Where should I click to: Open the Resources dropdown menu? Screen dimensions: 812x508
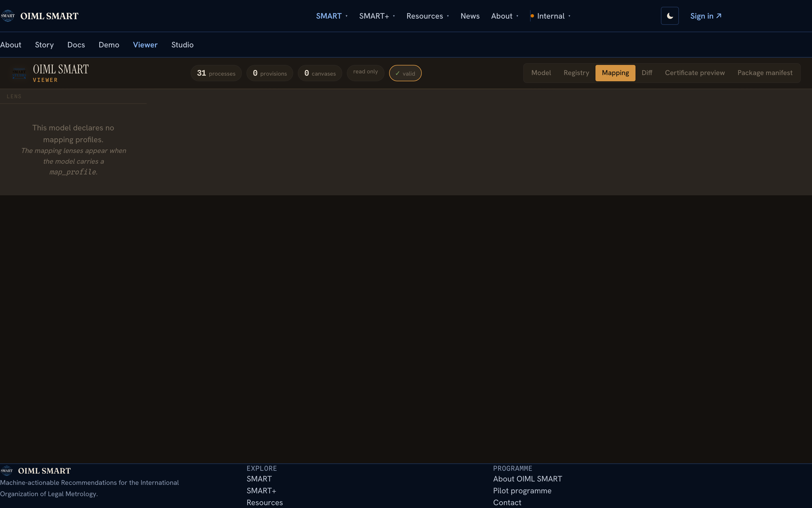tap(427, 16)
